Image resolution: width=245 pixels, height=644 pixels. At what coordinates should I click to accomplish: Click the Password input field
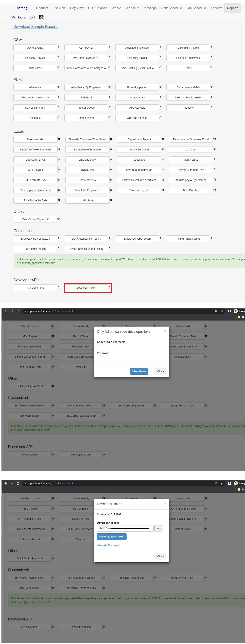131,358
